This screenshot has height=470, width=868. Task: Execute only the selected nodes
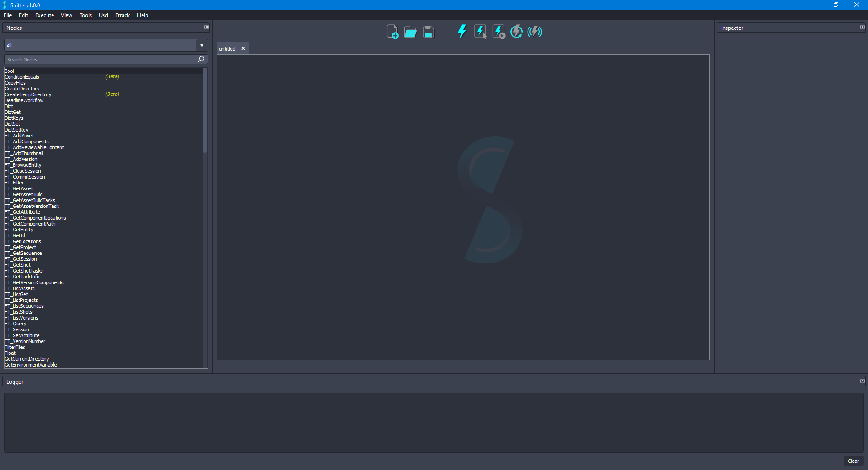click(480, 31)
